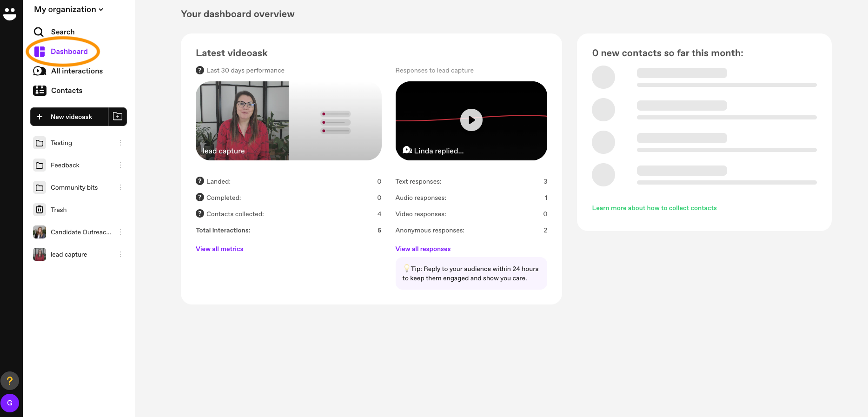Viewport: 868px width, 417px height.
Task: Click the Trash bin icon
Action: [x=40, y=210]
